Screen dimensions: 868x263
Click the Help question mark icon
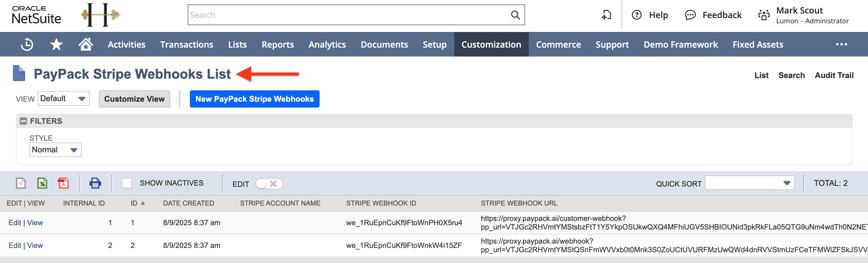click(636, 15)
